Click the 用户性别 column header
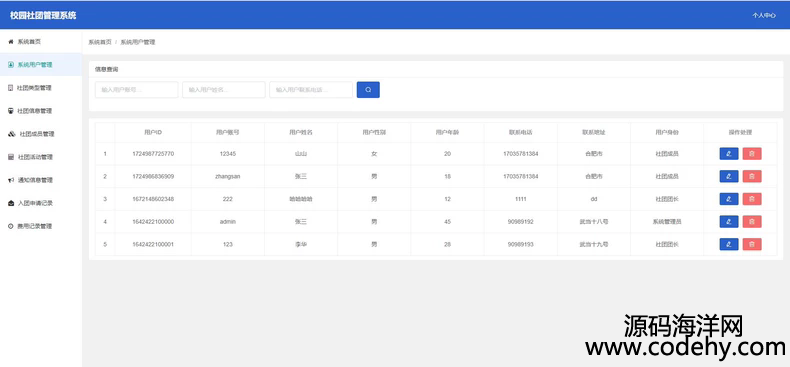The image size is (790, 367). [374, 133]
